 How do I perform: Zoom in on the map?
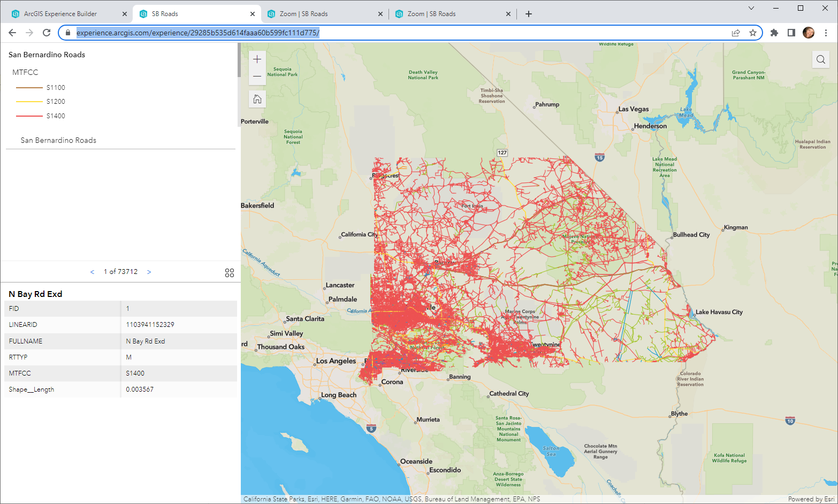(257, 59)
